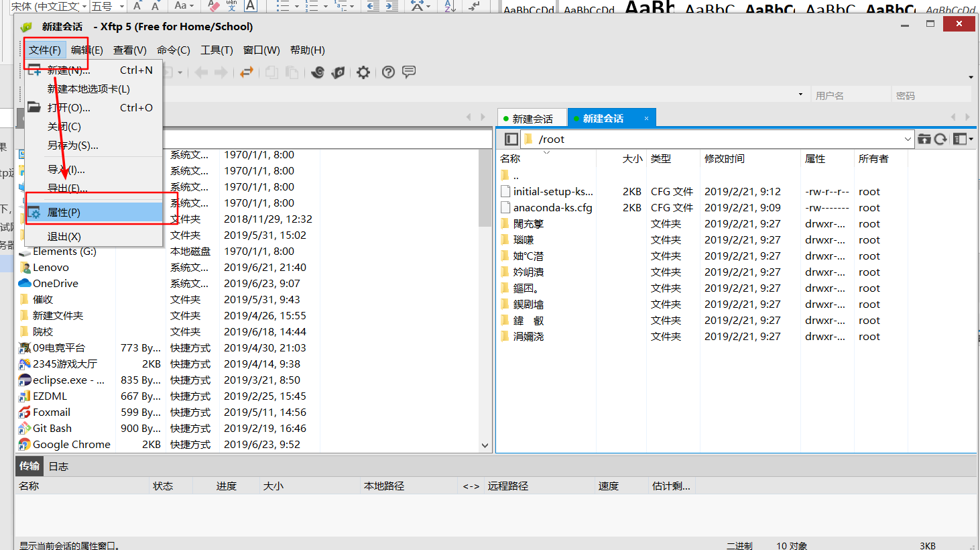Close the active 新建会话 tab
980x550 pixels.
(x=646, y=118)
